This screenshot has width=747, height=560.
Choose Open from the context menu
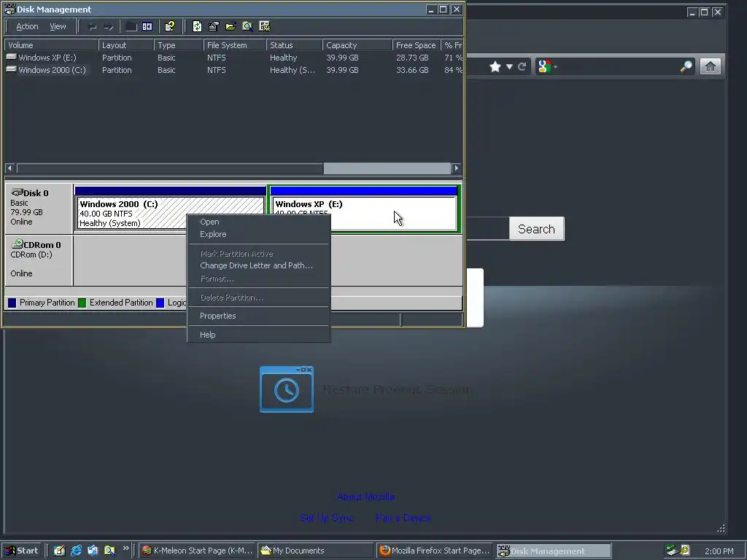pos(209,222)
